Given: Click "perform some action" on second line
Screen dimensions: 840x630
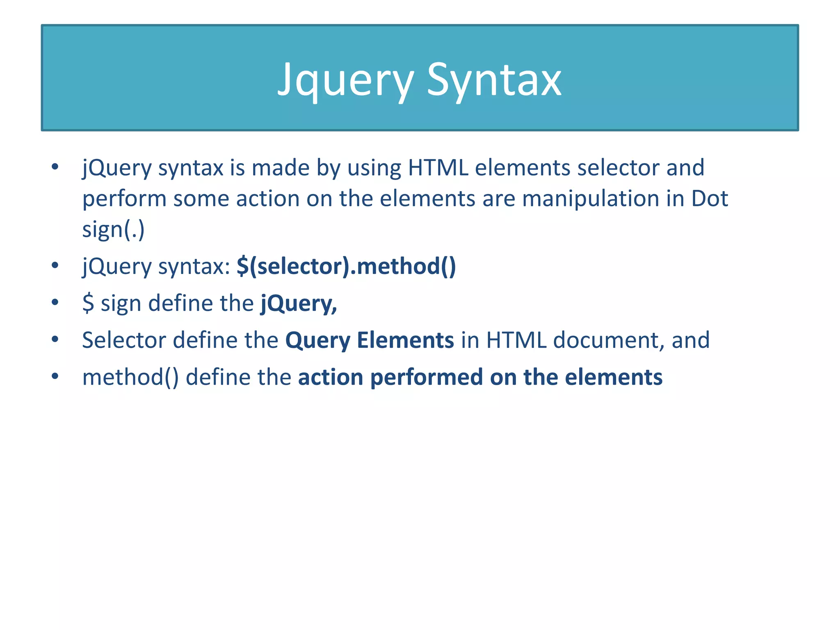Looking at the screenshot, I should pyautogui.click(x=191, y=199).
